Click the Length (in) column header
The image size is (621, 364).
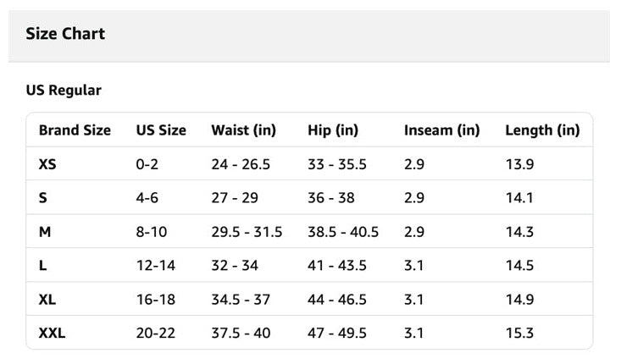pos(542,130)
